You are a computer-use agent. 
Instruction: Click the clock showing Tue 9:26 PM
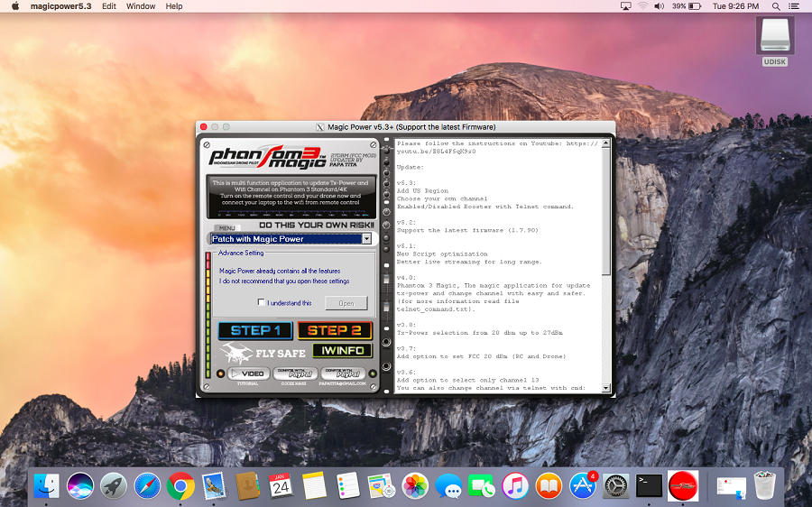point(735,6)
